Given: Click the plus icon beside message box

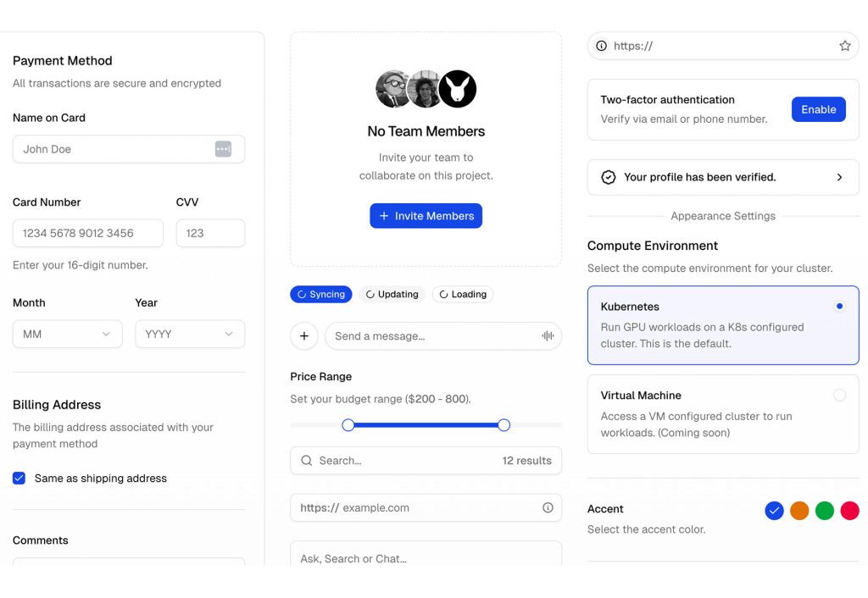Looking at the screenshot, I should click(303, 336).
